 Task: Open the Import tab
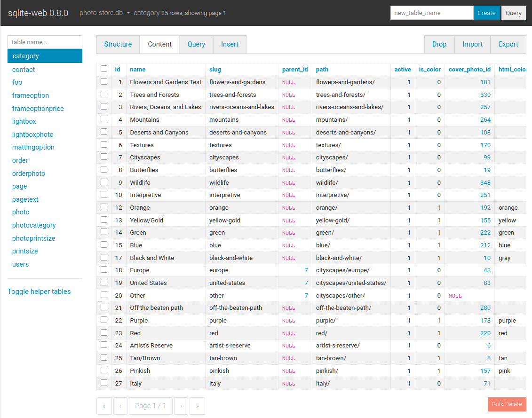coord(473,44)
